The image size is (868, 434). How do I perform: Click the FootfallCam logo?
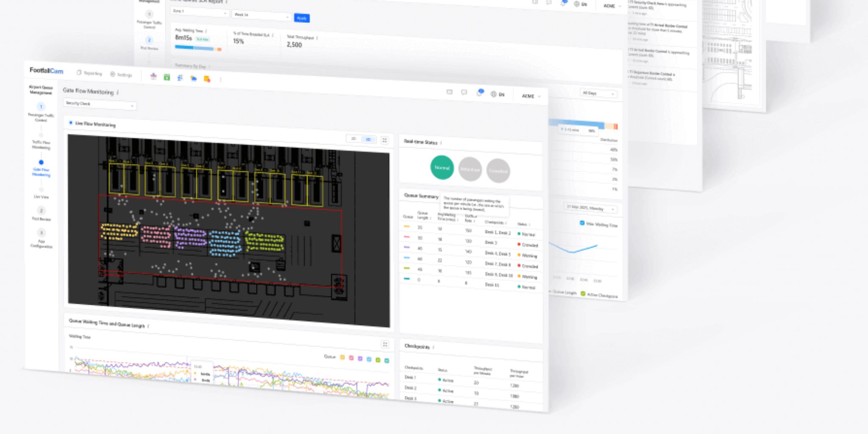click(46, 70)
